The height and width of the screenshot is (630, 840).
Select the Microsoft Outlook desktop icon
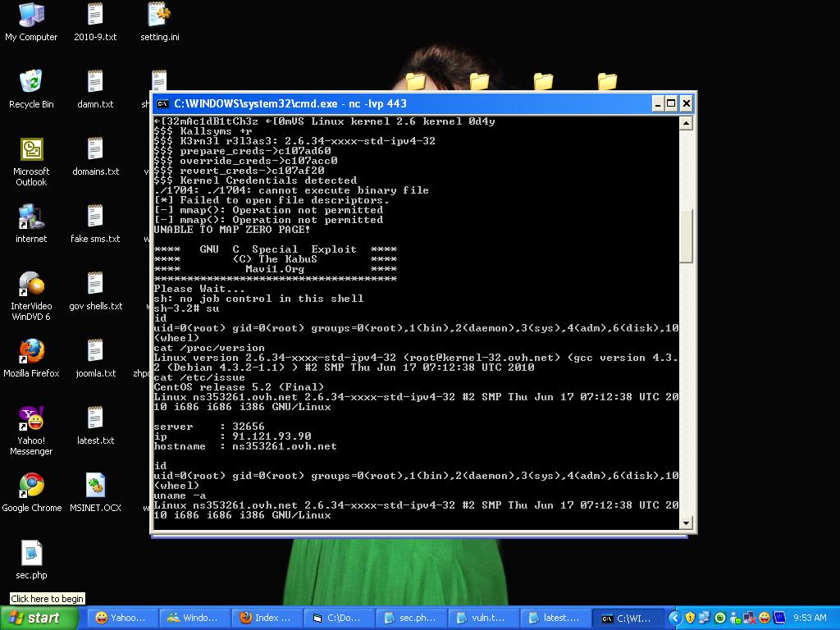coord(31,162)
